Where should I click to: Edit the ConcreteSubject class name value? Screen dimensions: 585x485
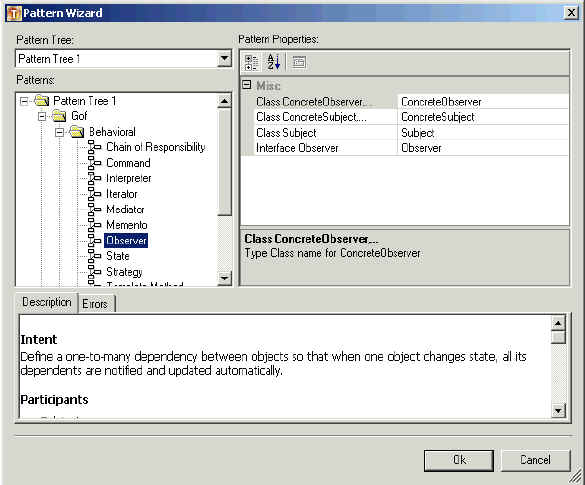(x=483, y=117)
